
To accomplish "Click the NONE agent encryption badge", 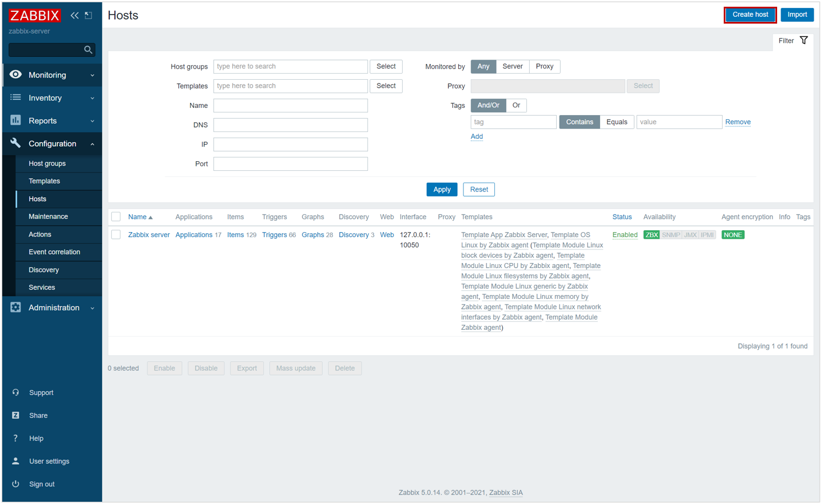I will tap(733, 235).
